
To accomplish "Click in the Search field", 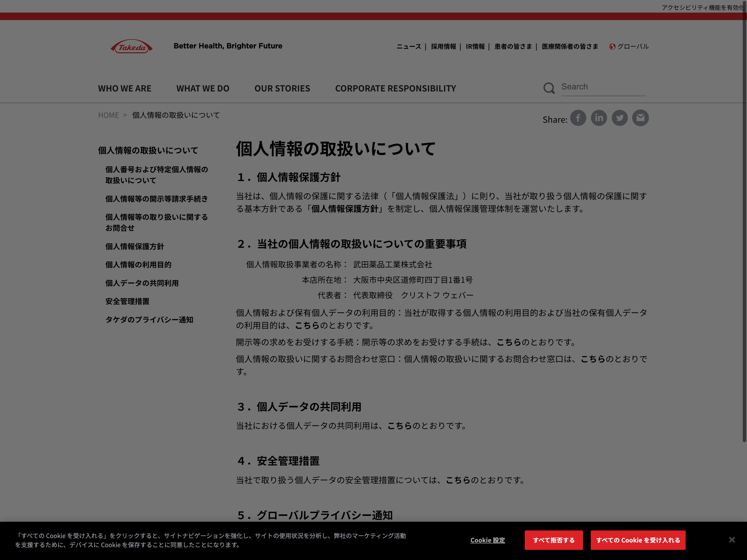I will 603,87.
